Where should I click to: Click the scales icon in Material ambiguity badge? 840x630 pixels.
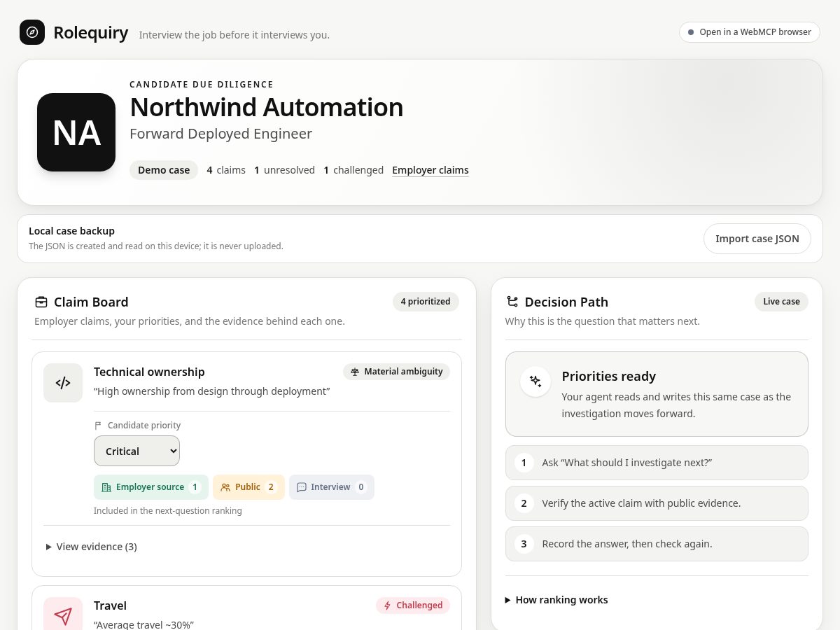355,372
